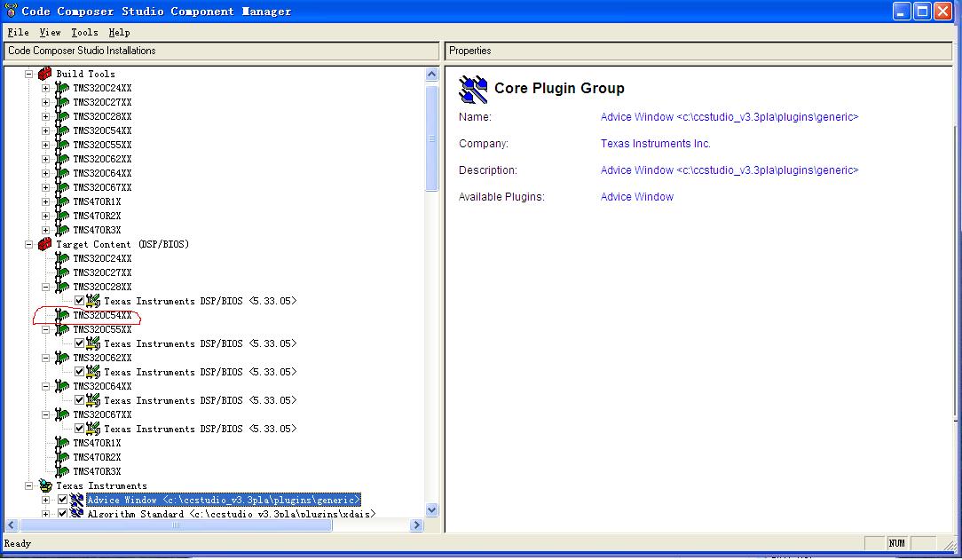Image resolution: width=962 pixels, height=560 pixels.
Task: Uncheck DSP/BIOS 5.33.05 under TMS320C62XX
Action: click(x=79, y=372)
